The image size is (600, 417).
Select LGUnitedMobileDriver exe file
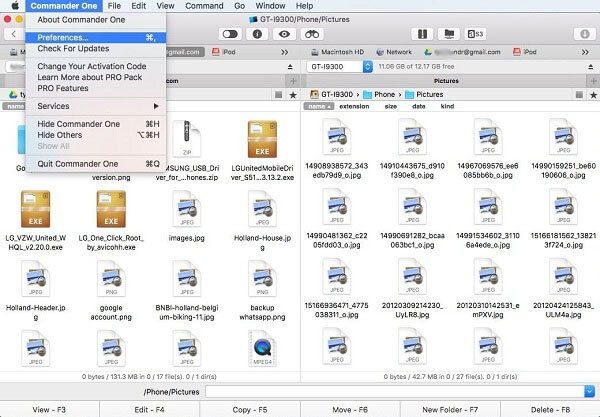262,151
